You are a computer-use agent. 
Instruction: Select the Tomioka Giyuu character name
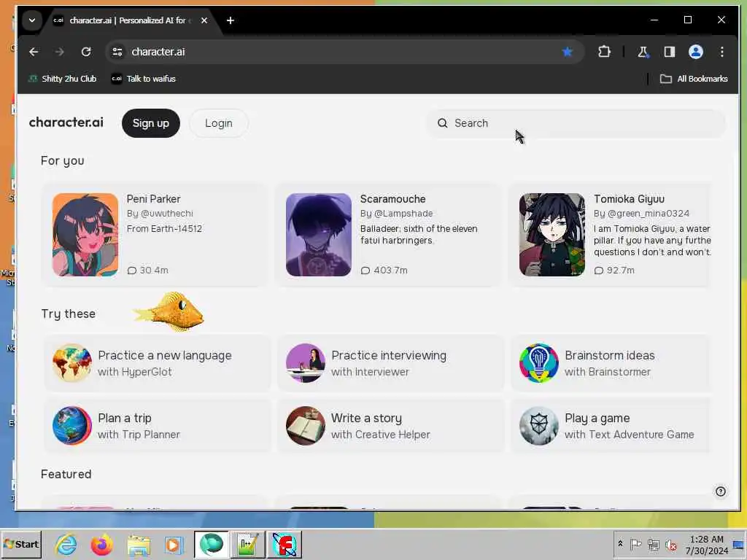(629, 199)
